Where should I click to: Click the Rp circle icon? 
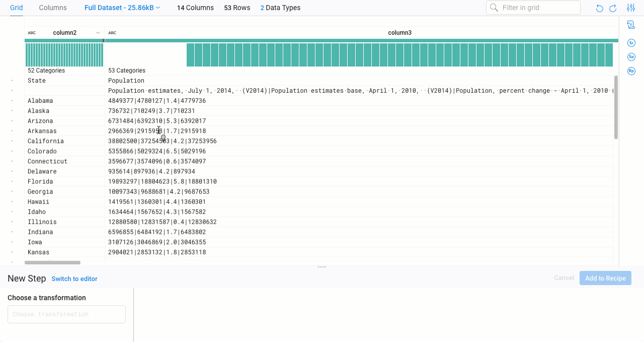click(x=631, y=71)
